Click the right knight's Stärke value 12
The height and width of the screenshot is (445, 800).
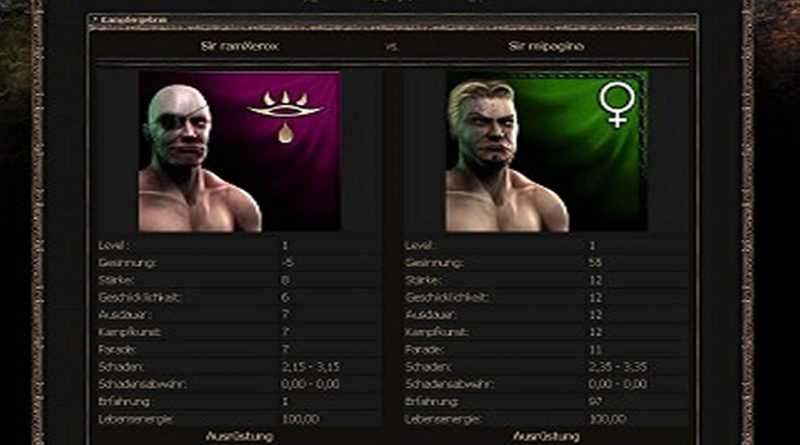[x=595, y=280]
